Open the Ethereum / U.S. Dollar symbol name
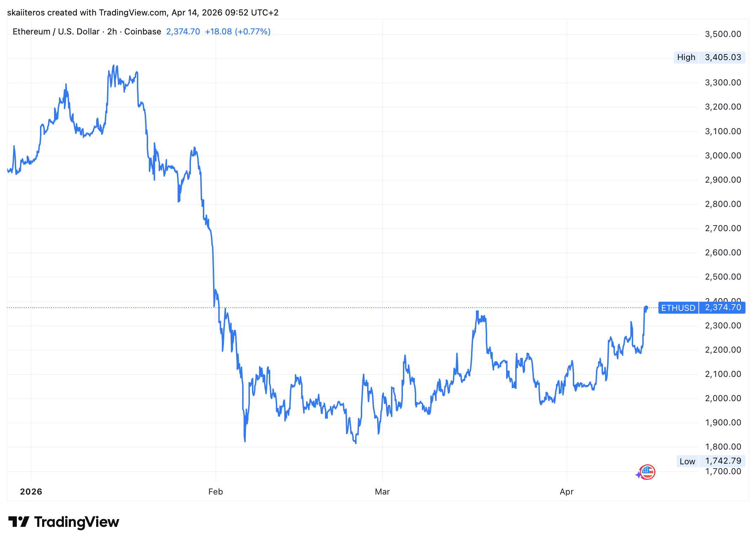756x543 pixels. click(x=56, y=31)
